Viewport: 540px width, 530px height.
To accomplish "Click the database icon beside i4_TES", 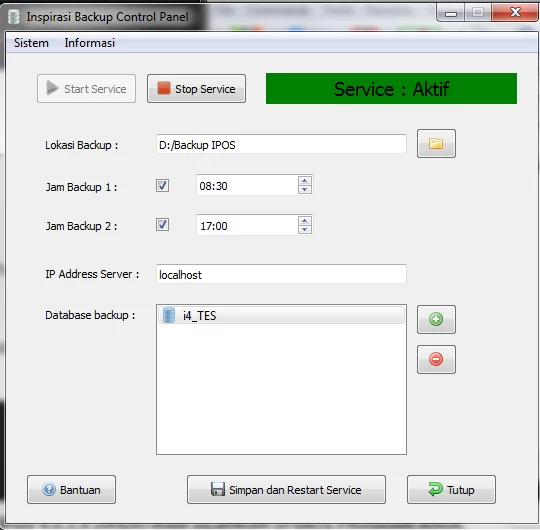I will pyautogui.click(x=169, y=315).
